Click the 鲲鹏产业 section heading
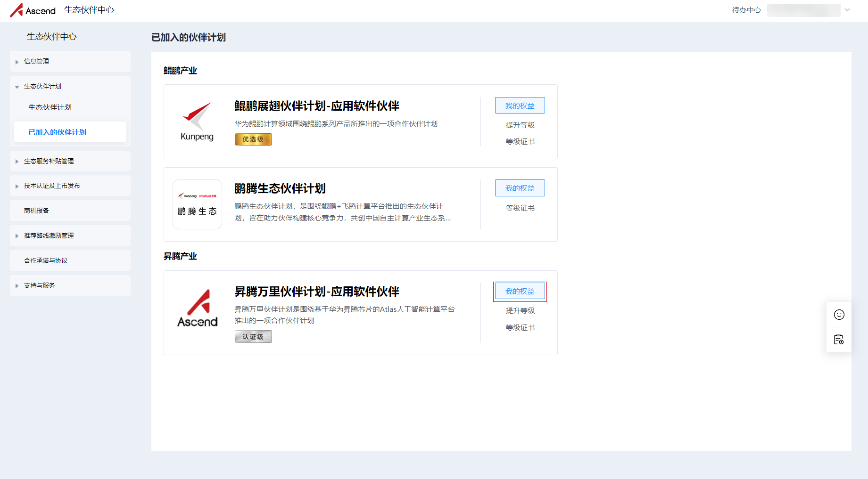This screenshot has height=479, width=868. (180, 71)
